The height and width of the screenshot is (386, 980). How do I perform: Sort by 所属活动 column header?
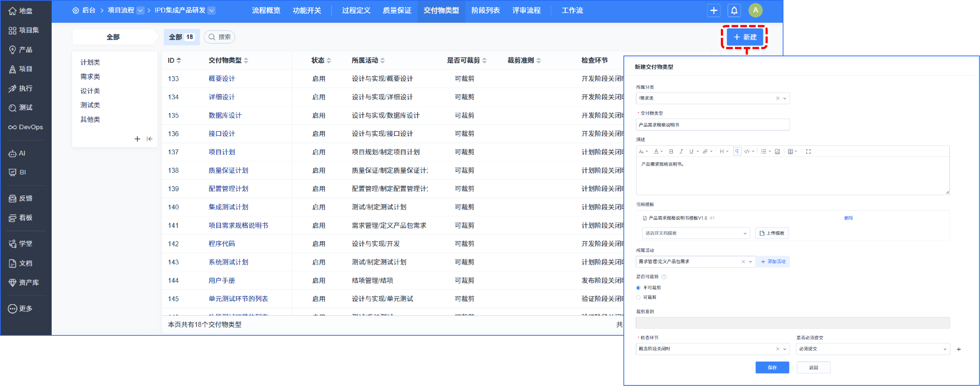click(368, 61)
